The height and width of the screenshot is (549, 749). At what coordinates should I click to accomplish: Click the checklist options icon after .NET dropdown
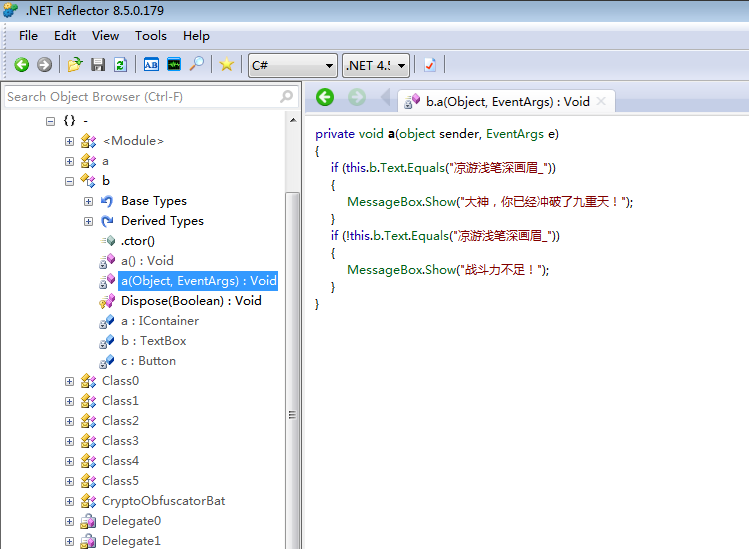click(x=430, y=65)
